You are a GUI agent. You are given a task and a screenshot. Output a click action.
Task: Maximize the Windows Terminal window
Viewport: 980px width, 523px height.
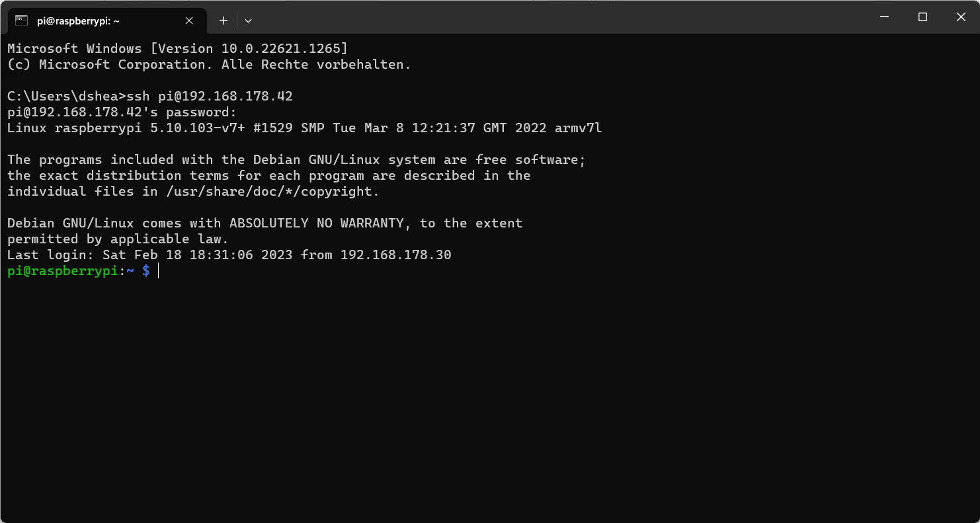[922, 17]
